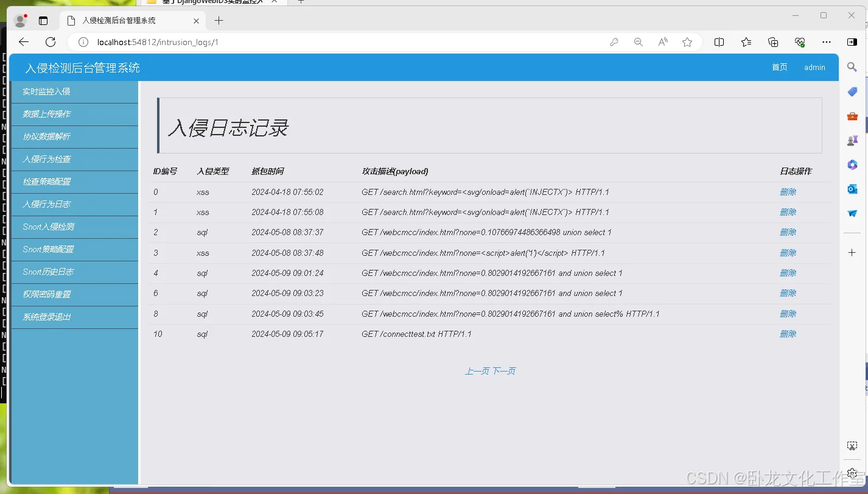
Task: Expand sidebar customization with plus button
Action: point(852,252)
